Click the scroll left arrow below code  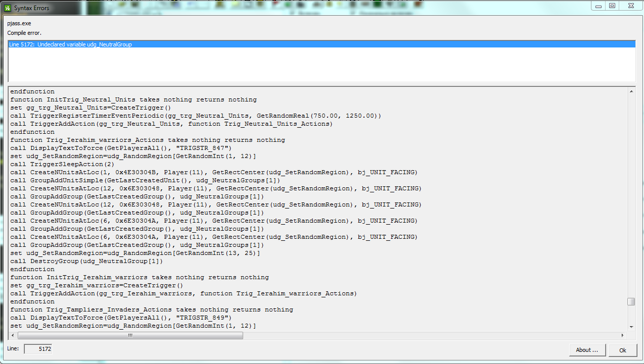[x=13, y=335]
